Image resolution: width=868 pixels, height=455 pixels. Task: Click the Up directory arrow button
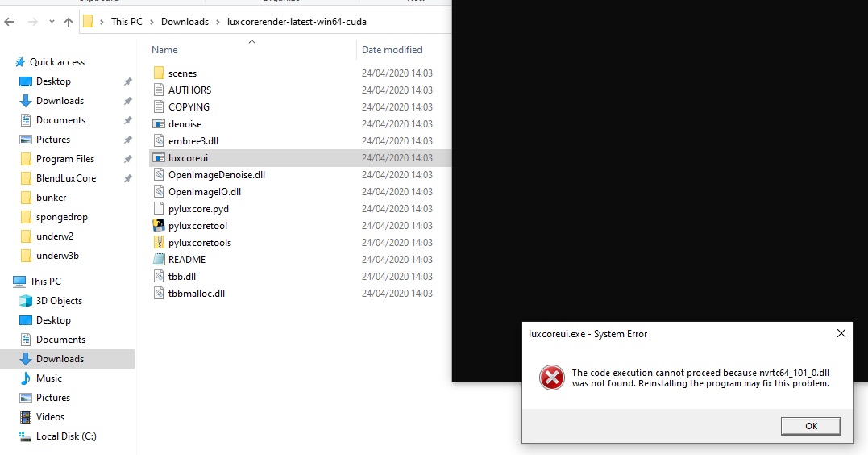pos(69,22)
